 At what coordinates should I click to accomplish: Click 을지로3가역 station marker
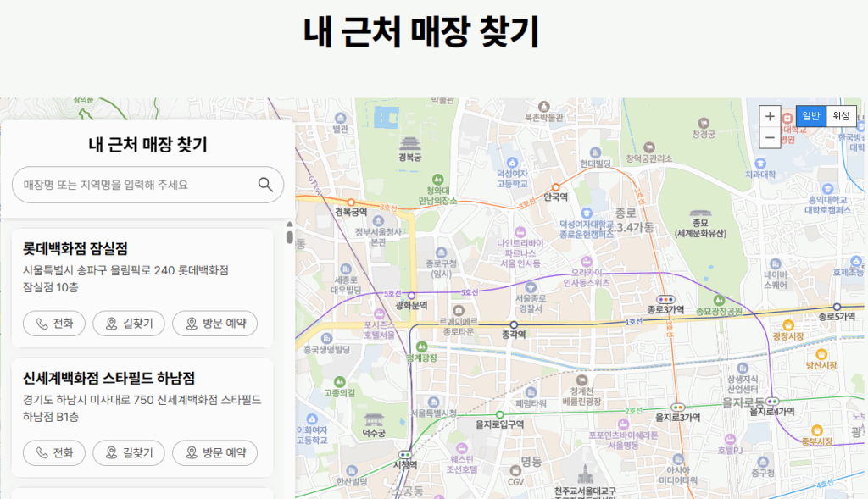coord(677,408)
